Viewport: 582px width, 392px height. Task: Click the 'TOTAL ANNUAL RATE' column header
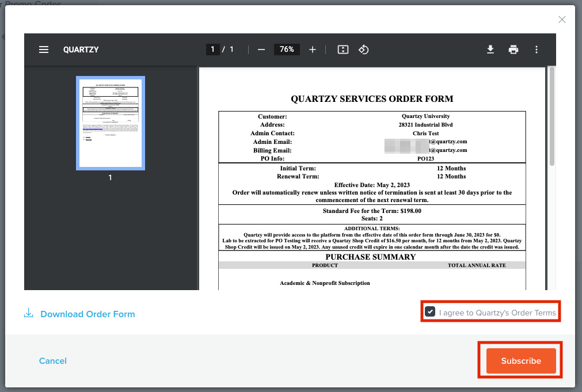click(477, 265)
